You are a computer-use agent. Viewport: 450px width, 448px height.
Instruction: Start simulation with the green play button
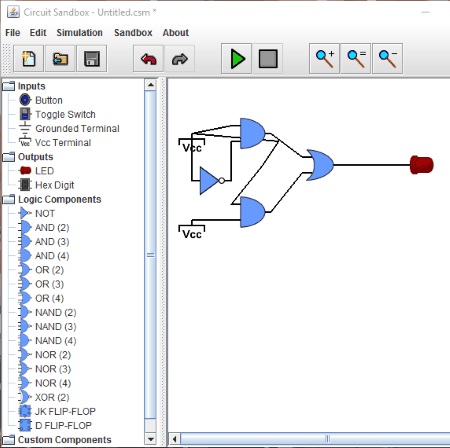click(237, 59)
